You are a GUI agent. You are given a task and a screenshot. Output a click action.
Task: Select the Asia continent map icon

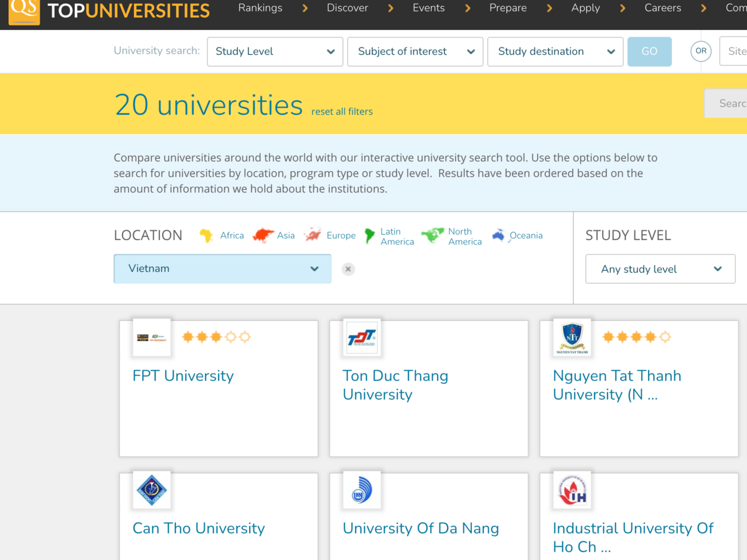click(263, 236)
